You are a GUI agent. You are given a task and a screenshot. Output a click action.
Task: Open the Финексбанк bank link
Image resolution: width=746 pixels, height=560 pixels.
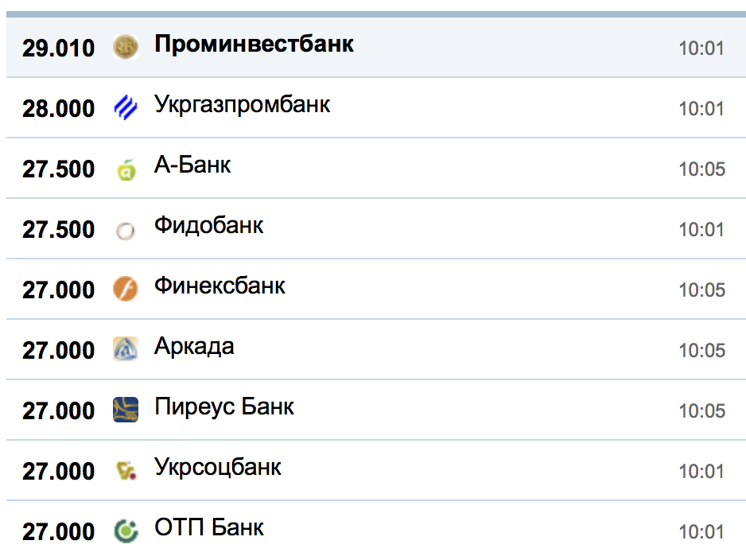tap(220, 286)
